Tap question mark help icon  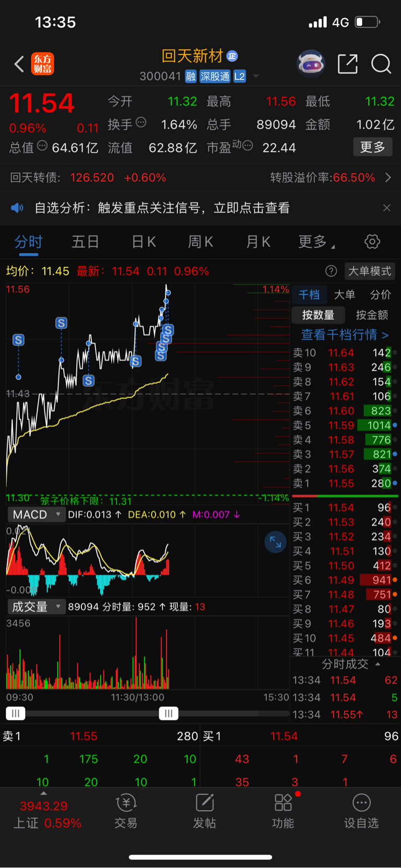[331, 271]
